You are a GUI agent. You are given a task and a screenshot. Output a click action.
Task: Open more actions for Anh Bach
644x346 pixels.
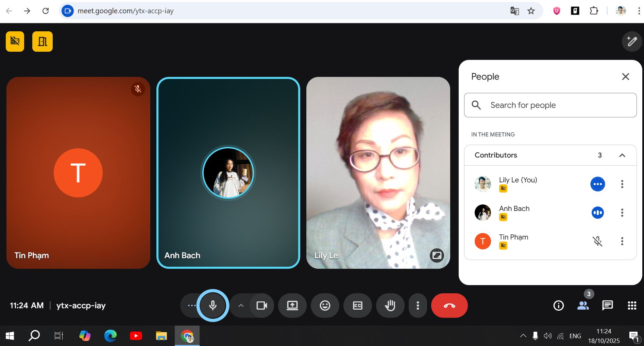click(x=622, y=213)
